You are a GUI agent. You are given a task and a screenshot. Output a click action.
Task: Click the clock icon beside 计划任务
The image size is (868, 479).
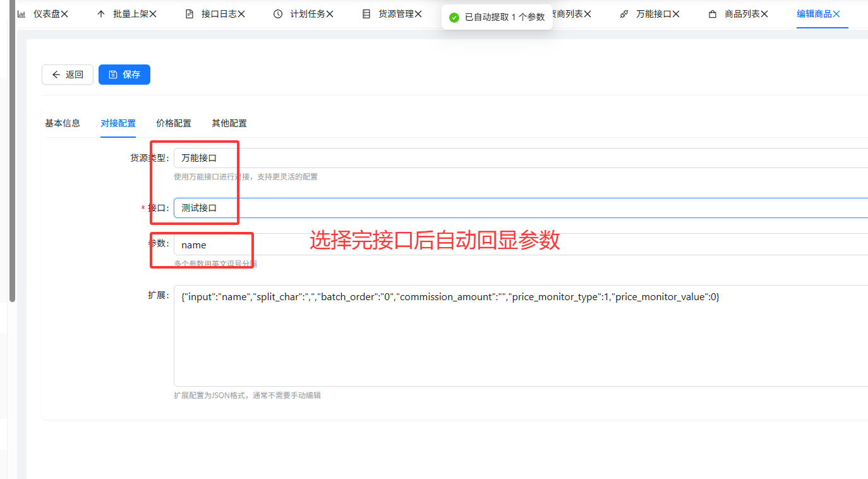(278, 14)
